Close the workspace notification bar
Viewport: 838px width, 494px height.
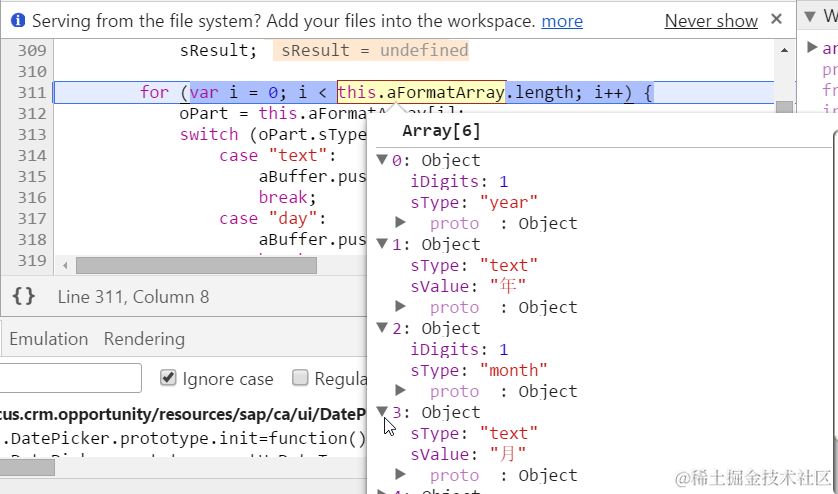[x=777, y=19]
